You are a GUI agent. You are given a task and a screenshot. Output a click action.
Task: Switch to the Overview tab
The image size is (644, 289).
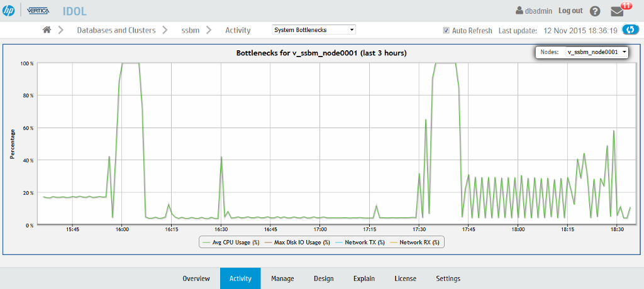[x=196, y=278]
